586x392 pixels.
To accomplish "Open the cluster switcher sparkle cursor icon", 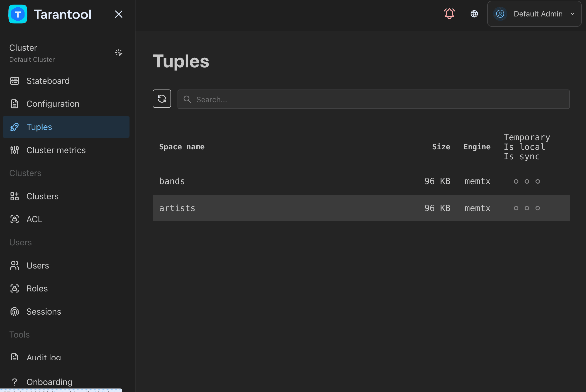I will pos(119,53).
